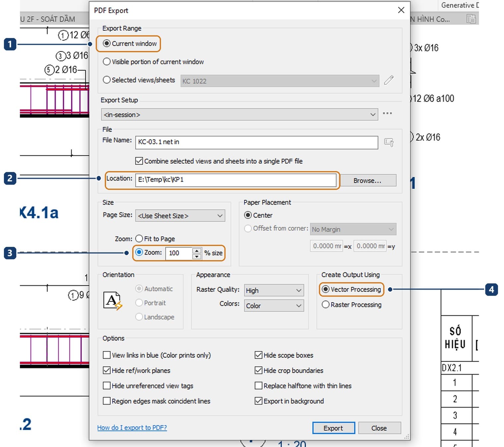Select Raster Processing output
Image resolution: width=504 pixels, height=447 pixels.
pyautogui.click(x=351, y=305)
